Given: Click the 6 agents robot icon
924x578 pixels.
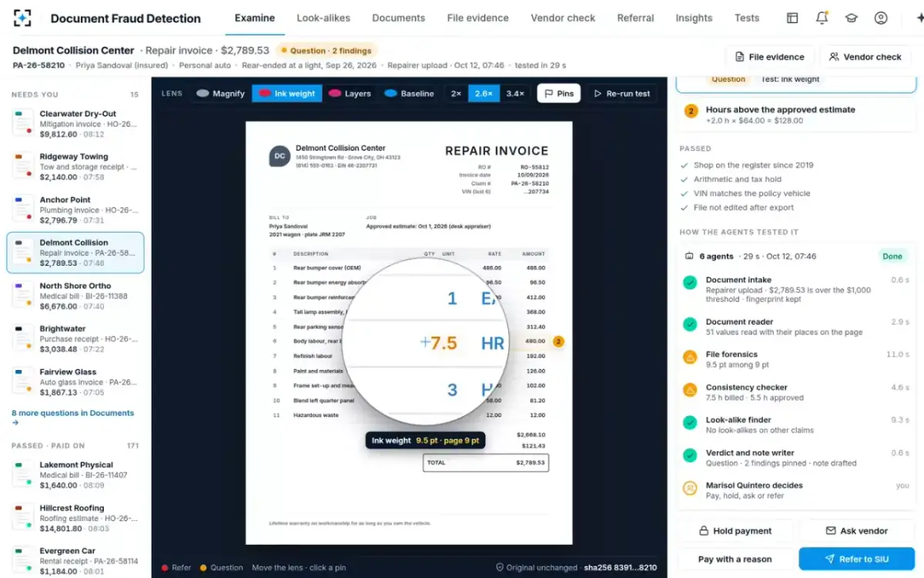Looking at the screenshot, I should (689, 256).
